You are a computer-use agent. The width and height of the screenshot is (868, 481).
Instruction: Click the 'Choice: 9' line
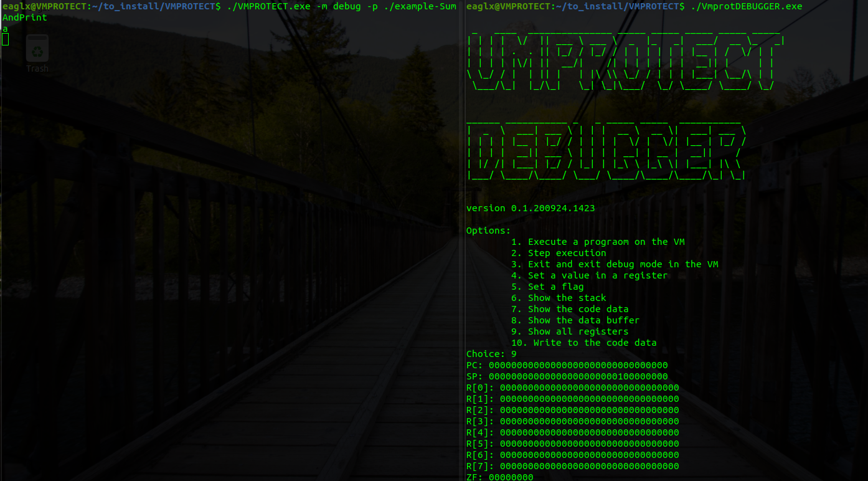(x=491, y=354)
